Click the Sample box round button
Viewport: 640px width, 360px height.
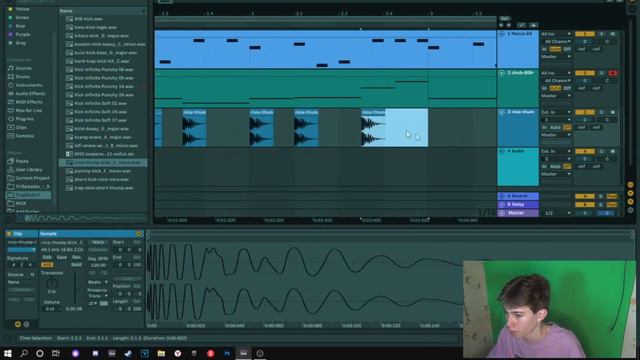pyautogui.click(x=139, y=234)
